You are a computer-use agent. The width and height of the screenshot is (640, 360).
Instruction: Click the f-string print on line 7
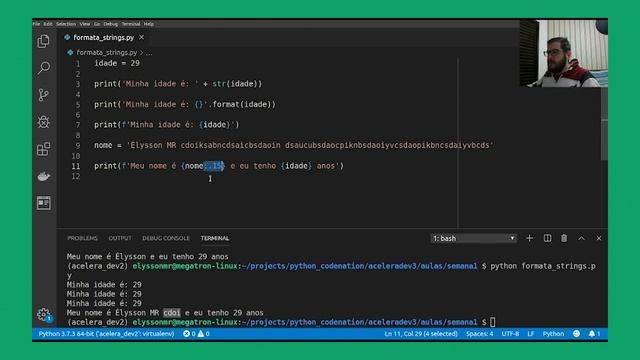click(167, 125)
